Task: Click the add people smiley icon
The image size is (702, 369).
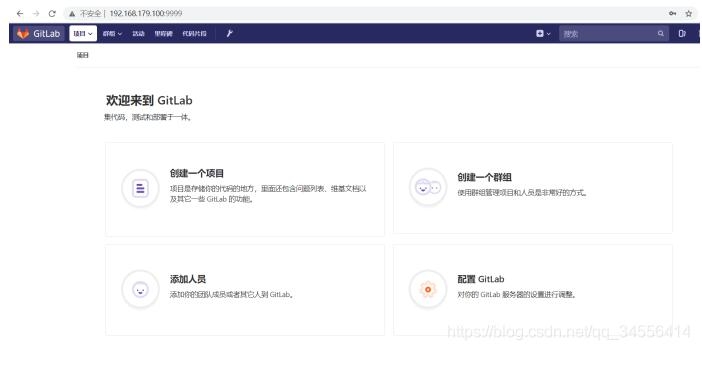Action: coord(140,289)
